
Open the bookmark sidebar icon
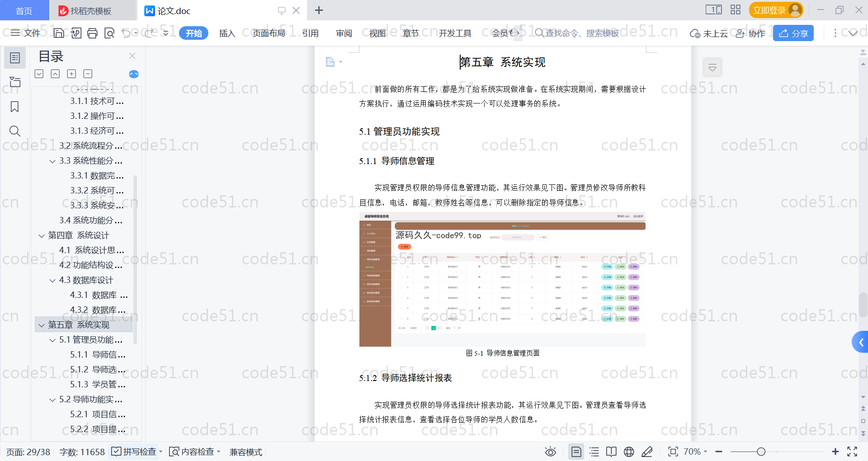15,107
